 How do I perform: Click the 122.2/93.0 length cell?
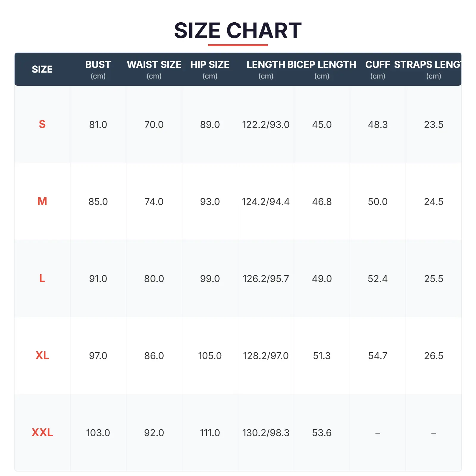[x=266, y=124]
